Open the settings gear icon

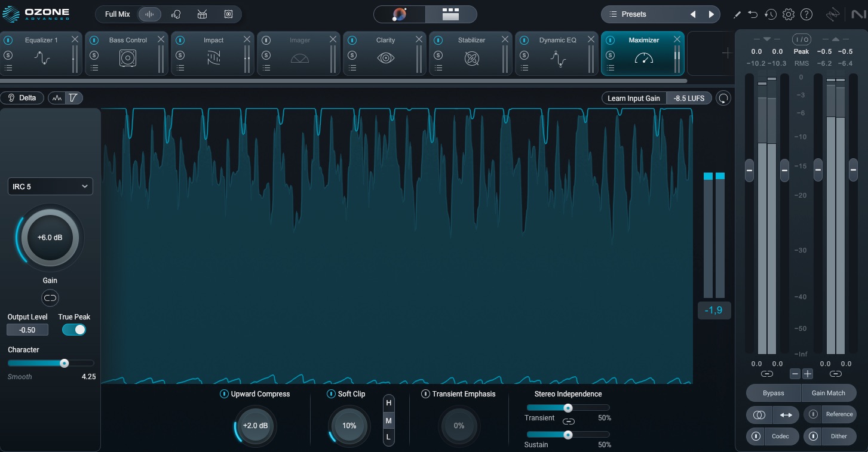coord(788,14)
